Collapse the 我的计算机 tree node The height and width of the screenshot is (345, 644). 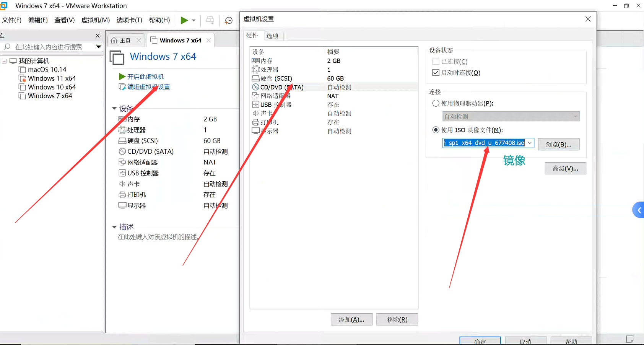[4, 61]
